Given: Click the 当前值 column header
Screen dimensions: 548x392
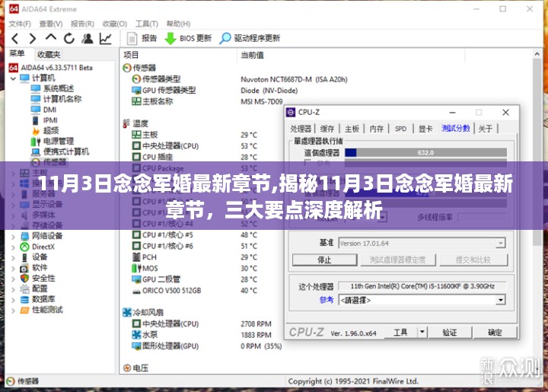Looking at the screenshot, I should [x=253, y=55].
